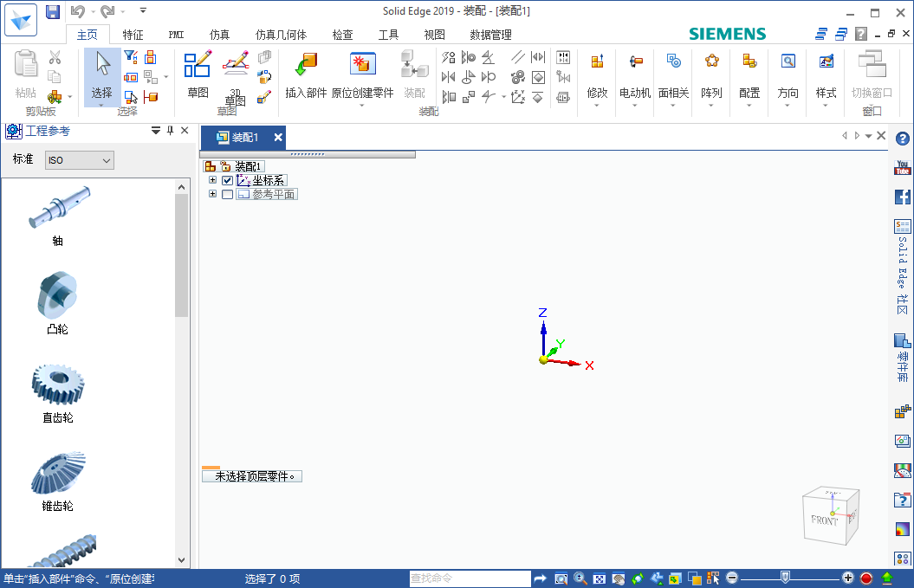Start the 3D 草图 sketch tool

pos(236,77)
